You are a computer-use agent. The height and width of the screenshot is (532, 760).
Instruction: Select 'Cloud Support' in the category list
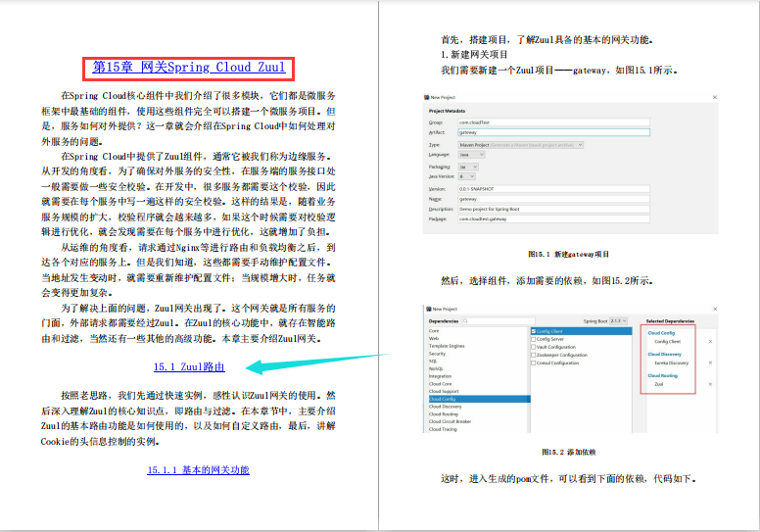click(444, 391)
